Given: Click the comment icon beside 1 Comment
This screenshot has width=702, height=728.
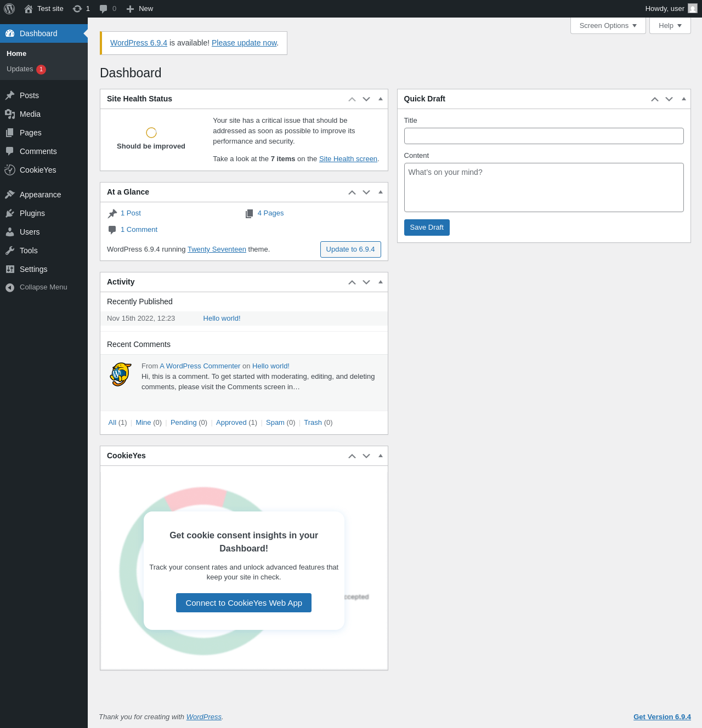Looking at the screenshot, I should [x=112, y=230].
